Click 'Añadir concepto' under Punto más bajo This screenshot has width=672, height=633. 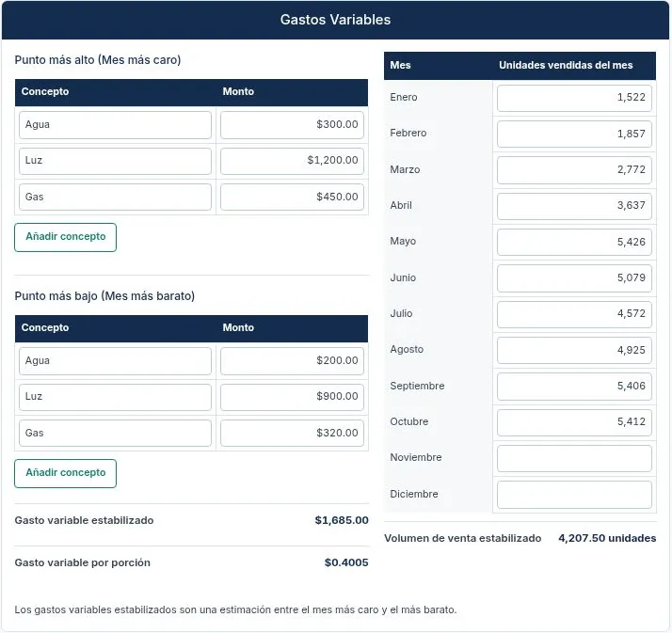pos(65,473)
